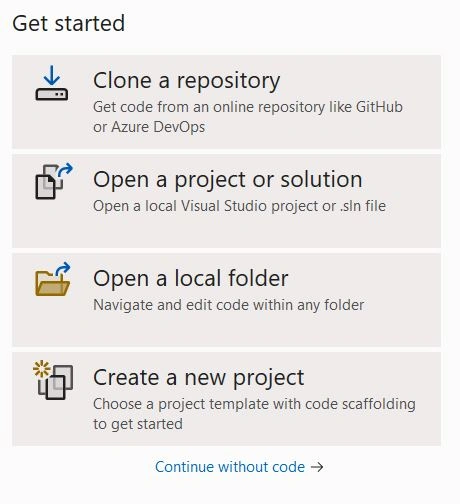
Task: Select the Open project documents icon
Action: point(54,181)
